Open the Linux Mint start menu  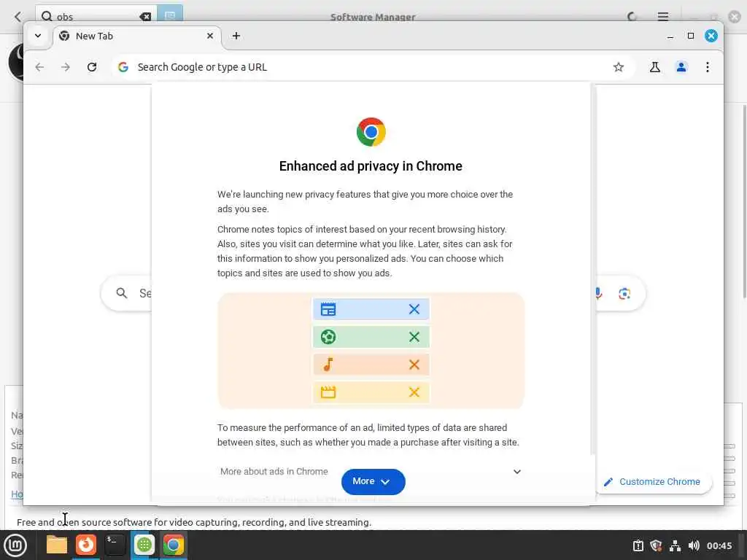click(x=16, y=545)
